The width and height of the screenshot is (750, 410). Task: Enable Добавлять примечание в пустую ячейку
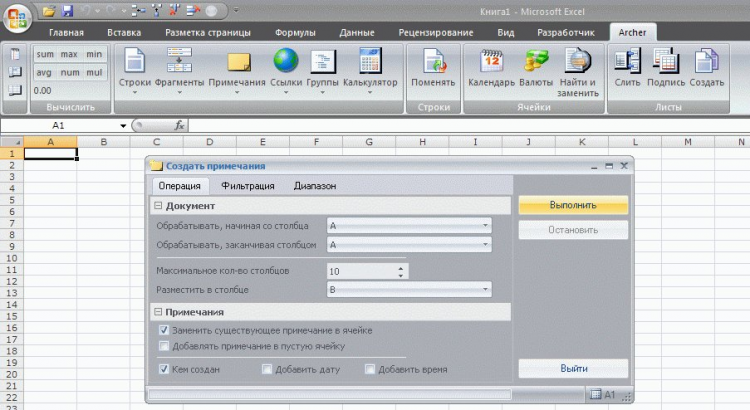coord(164,346)
